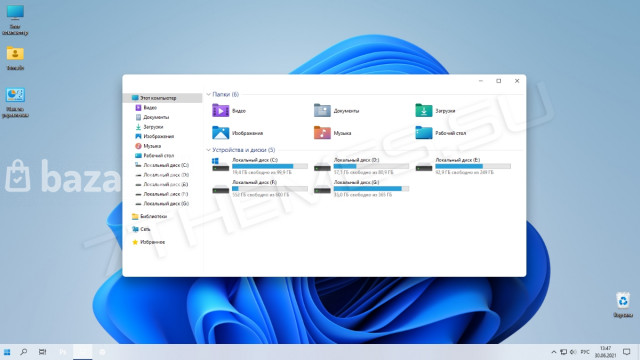Open the notification center icon

click(x=627, y=352)
